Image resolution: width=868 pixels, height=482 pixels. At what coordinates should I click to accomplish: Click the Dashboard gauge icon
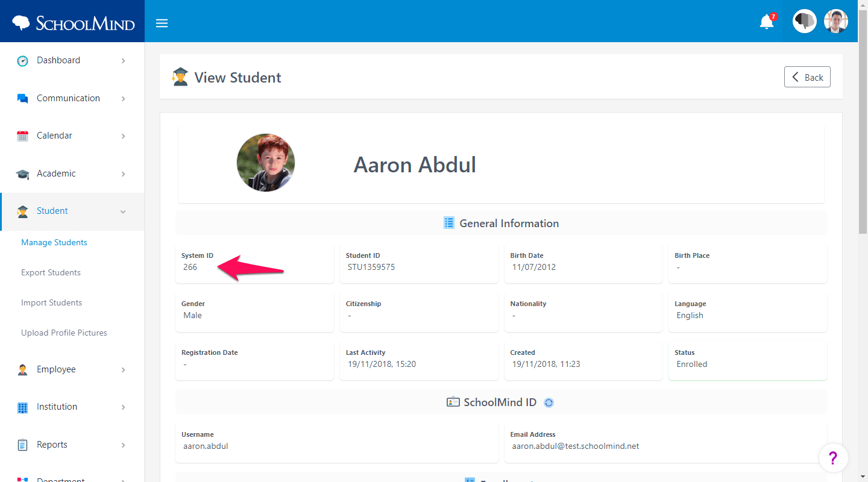pos(22,61)
